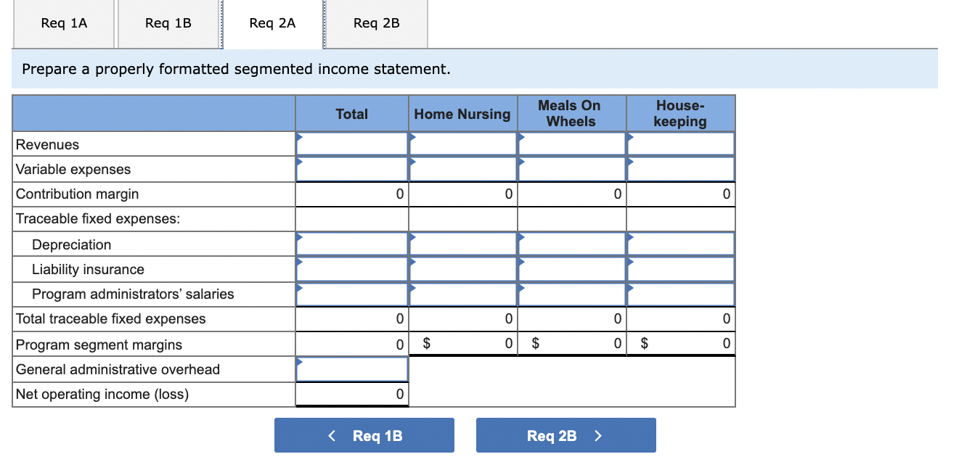Click the Liability insurance Home Nursing input cell
Image resolution: width=980 pixels, height=470 pixels.
462,269
